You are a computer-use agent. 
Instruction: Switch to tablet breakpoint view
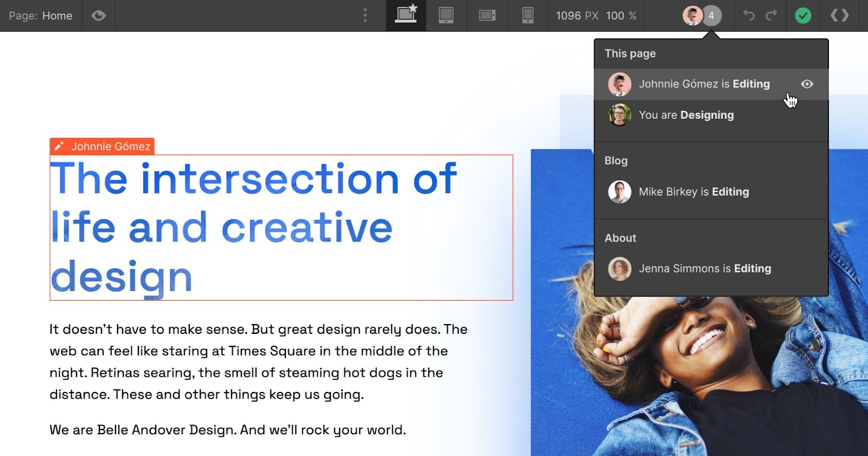pyautogui.click(x=446, y=15)
